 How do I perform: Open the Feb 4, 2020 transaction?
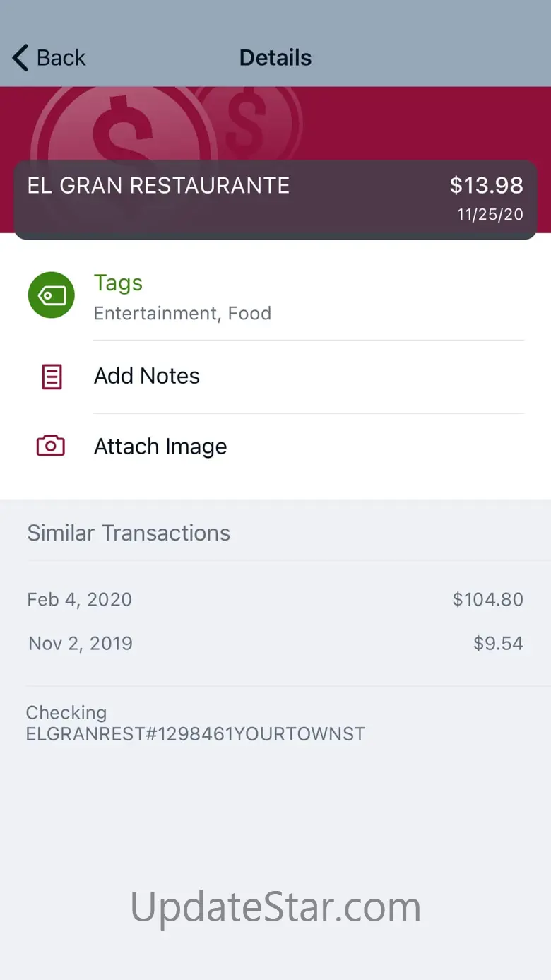coord(79,600)
